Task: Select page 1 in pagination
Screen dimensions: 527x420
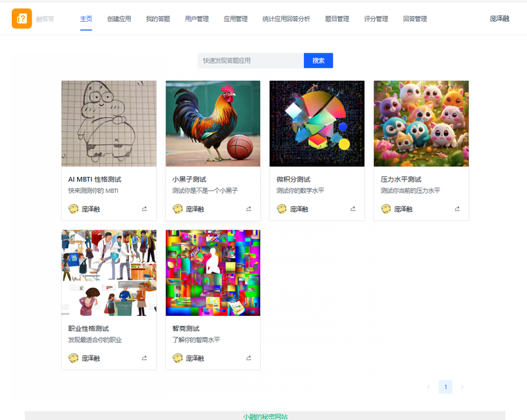Action: coord(445,386)
